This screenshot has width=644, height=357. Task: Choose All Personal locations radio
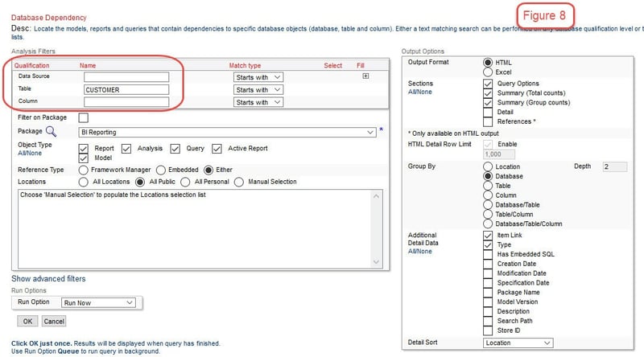[x=185, y=182]
